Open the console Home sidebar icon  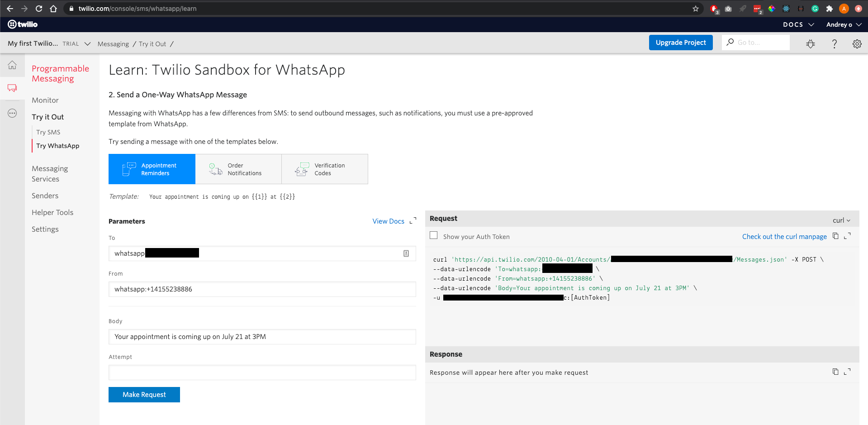click(12, 65)
